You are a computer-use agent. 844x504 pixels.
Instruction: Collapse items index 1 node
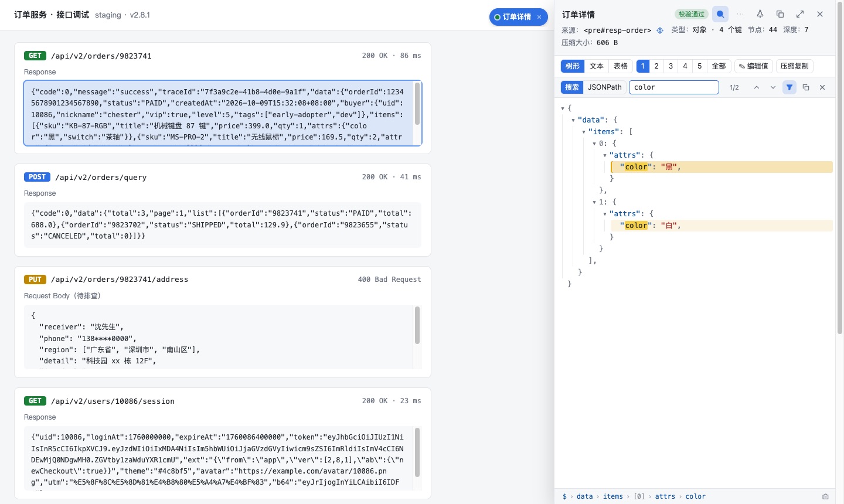pyautogui.click(x=594, y=202)
